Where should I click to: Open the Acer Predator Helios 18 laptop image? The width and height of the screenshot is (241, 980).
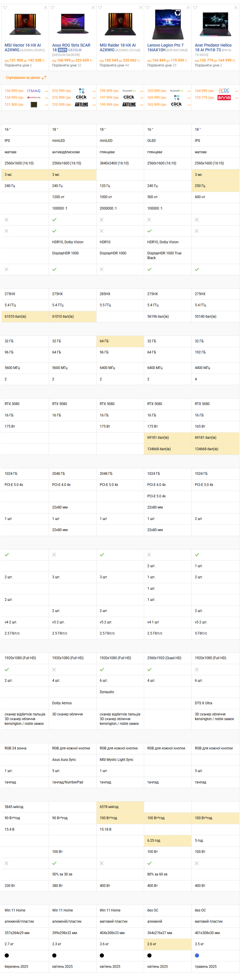215,24
